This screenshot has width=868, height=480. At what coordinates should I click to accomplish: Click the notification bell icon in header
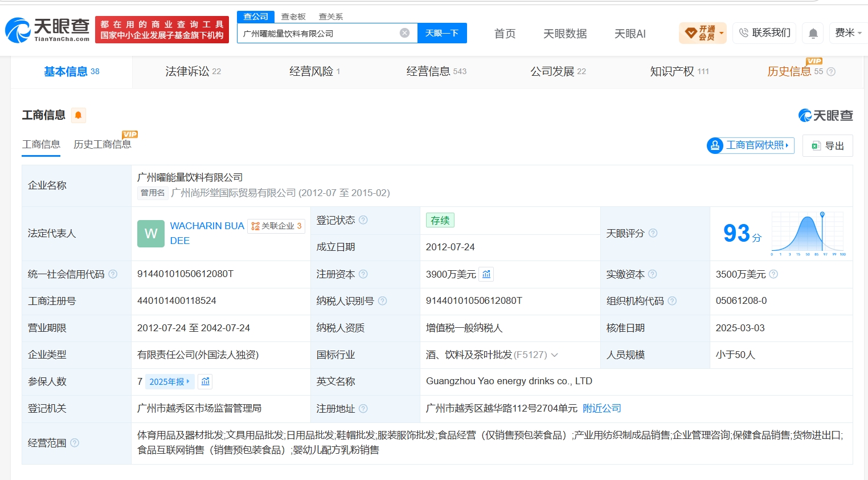tap(813, 34)
